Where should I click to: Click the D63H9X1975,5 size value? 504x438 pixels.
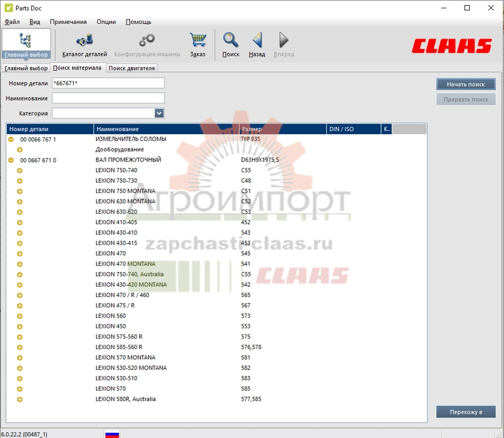click(x=260, y=160)
